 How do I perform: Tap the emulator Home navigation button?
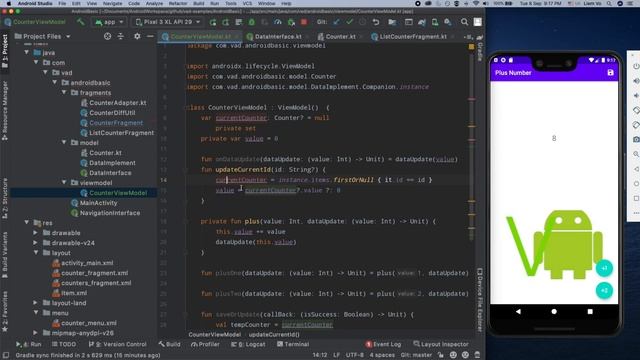click(x=554, y=311)
